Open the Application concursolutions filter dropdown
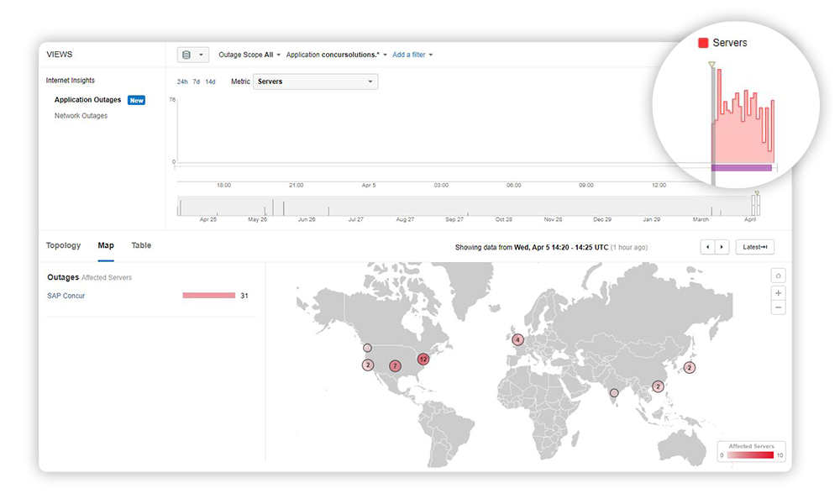Viewport: 840px width, 504px height. coord(337,55)
